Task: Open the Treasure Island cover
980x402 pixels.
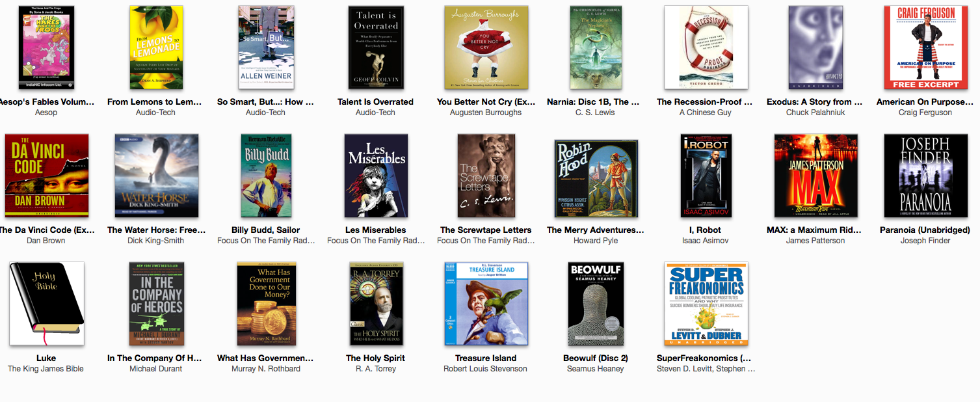Action: point(486,304)
